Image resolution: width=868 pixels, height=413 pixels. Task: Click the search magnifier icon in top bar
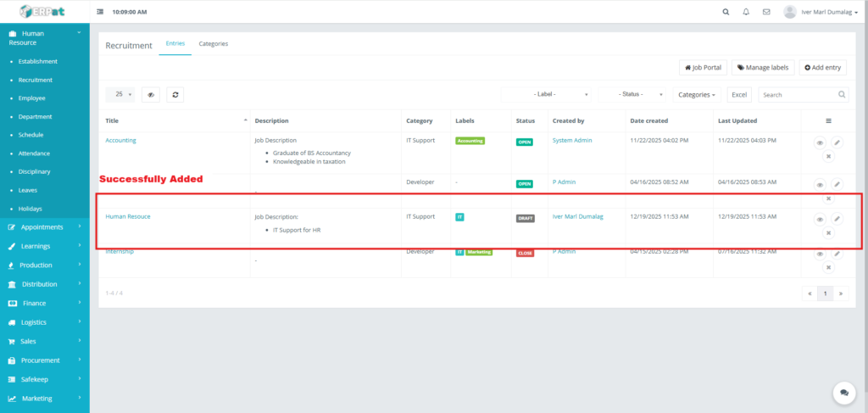726,12
